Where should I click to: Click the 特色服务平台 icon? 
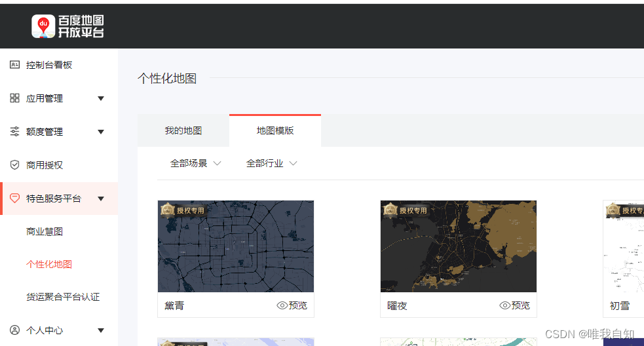(15, 199)
